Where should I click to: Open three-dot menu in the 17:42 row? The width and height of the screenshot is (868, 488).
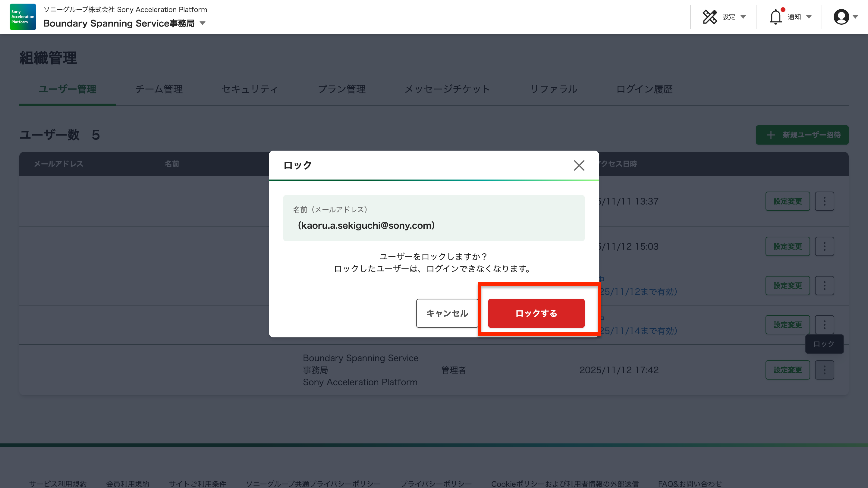click(x=824, y=370)
